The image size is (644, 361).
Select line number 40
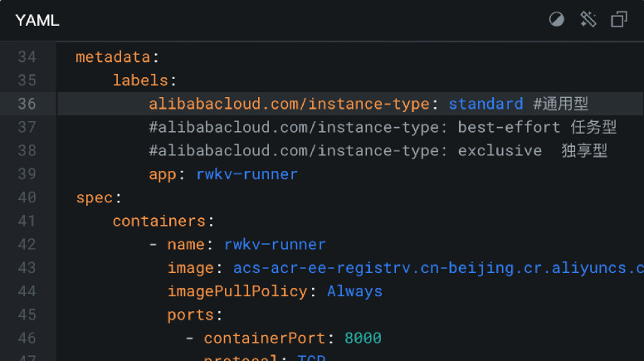pyautogui.click(x=27, y=198)
